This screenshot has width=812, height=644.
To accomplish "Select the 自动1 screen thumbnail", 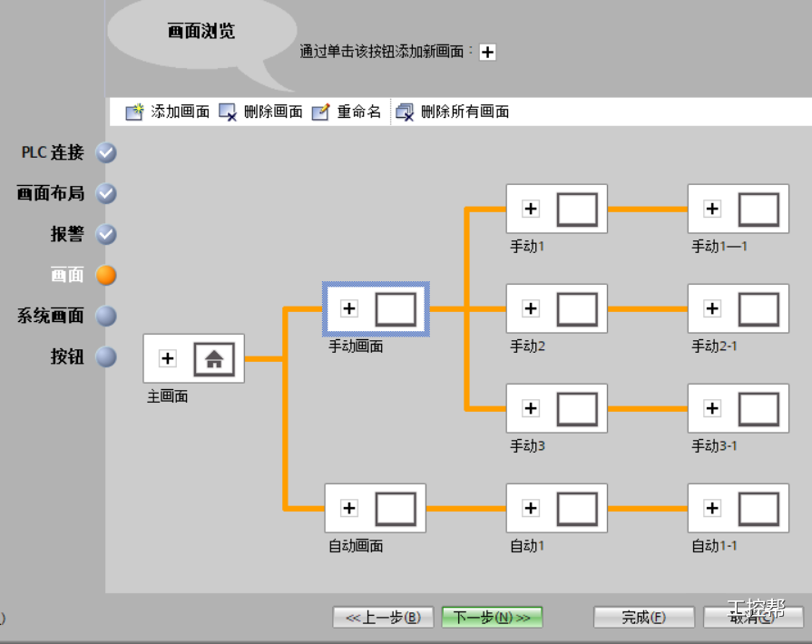I will coord(577,509).
